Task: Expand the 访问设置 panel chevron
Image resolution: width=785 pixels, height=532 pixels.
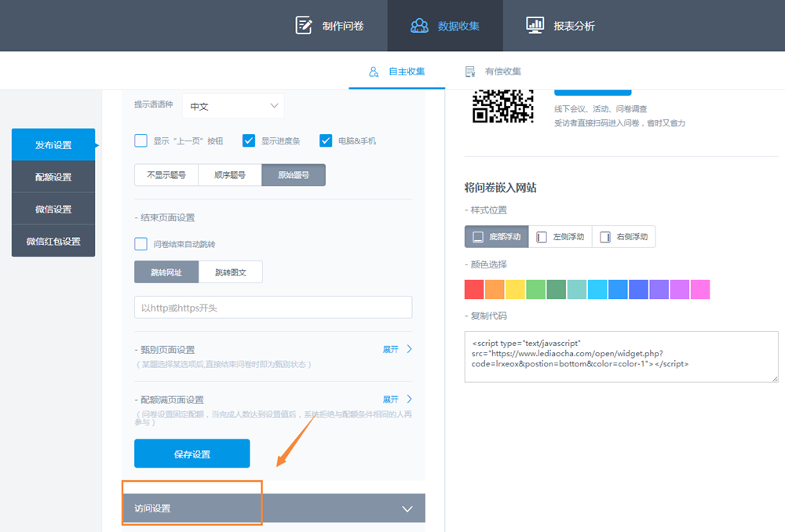Action: pos(407,509)
